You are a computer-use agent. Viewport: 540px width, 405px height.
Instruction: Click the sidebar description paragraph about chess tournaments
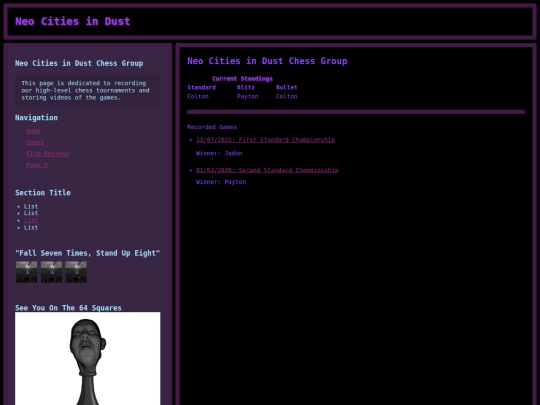87,91
